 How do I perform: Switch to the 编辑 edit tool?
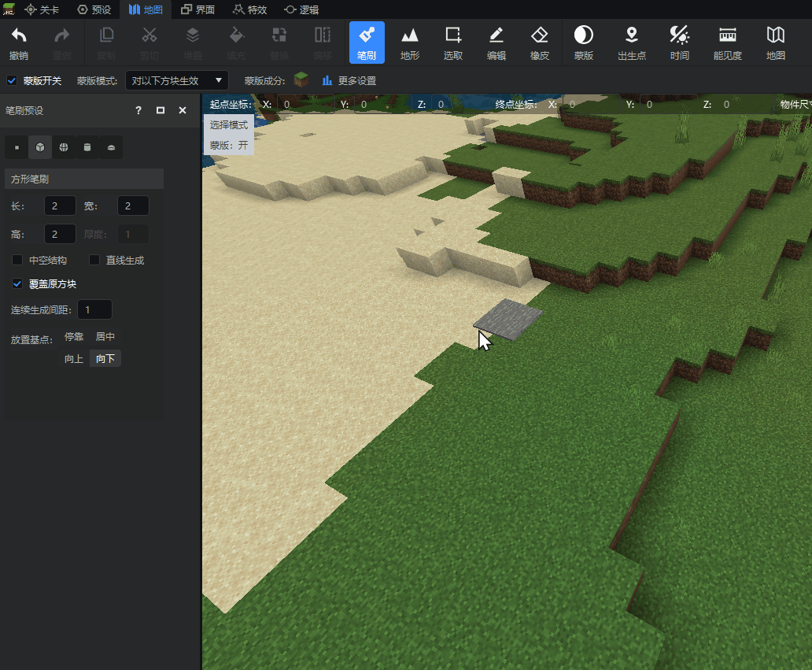coord(496,43)
